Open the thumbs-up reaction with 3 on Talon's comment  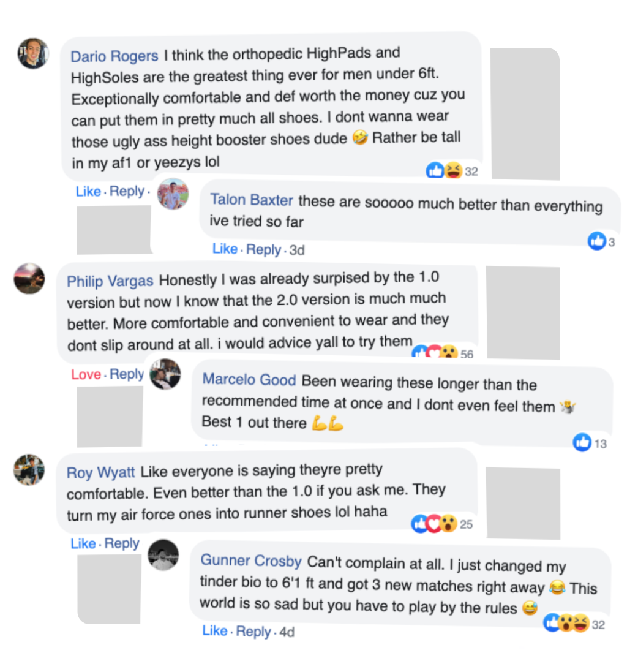(x=602, y=241)
